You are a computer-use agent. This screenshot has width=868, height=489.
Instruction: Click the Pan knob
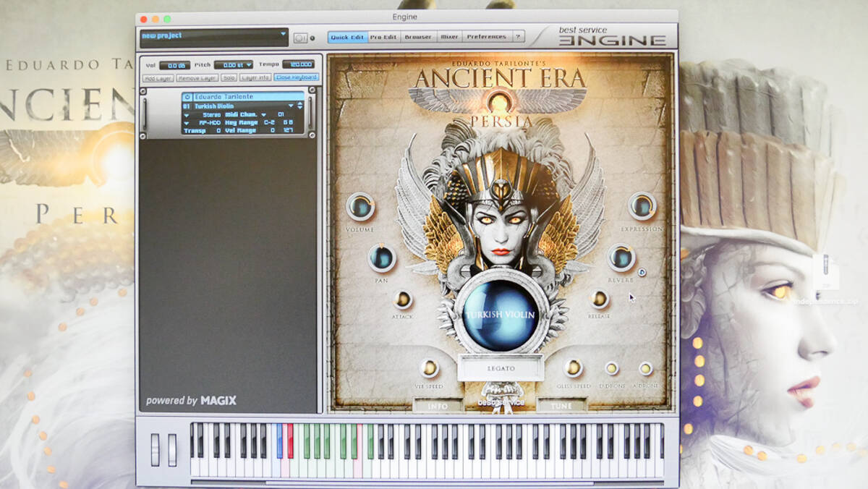coord(382,258)
